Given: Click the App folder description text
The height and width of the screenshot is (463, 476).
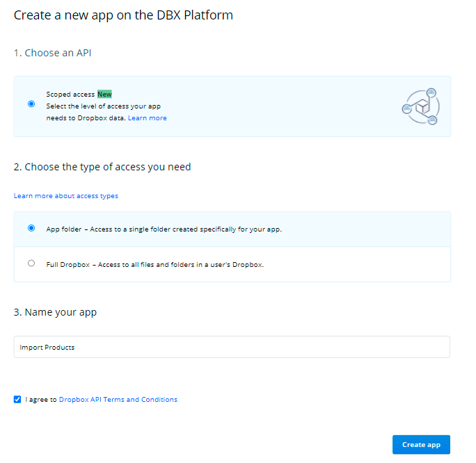Looking at the screenshot, I should coord(164,229).
